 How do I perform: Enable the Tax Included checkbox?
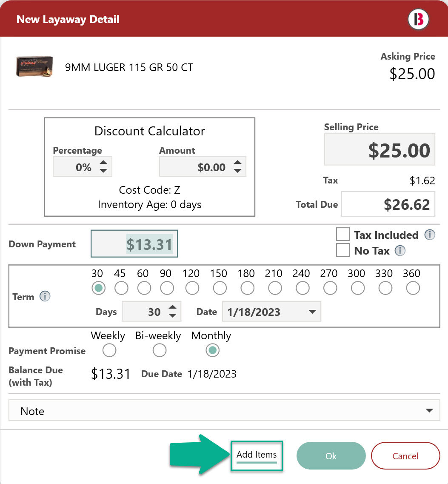point(343,235)
